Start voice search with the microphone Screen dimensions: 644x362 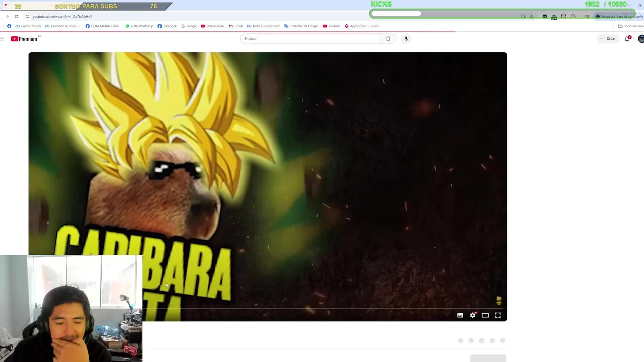point(406,39)
